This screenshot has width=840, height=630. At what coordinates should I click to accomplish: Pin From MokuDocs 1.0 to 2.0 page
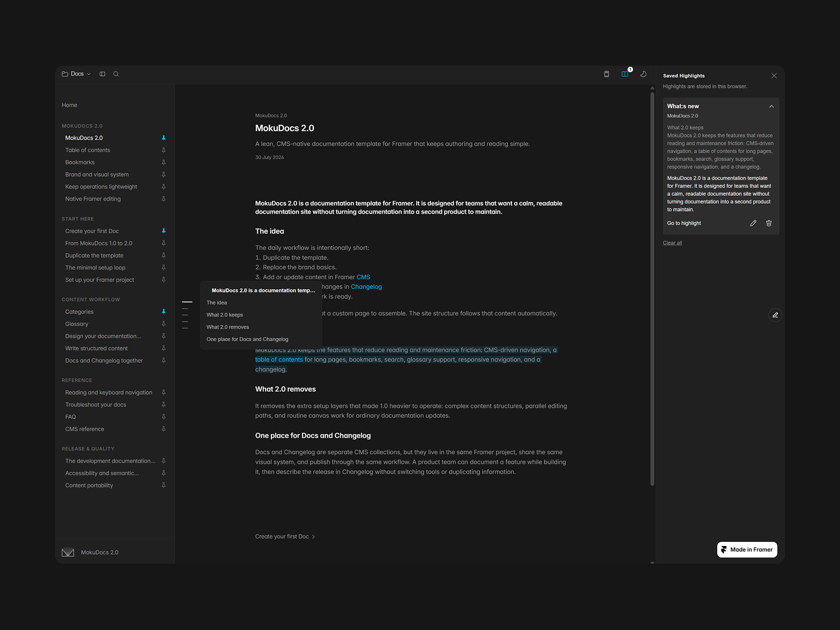point(163,243)
